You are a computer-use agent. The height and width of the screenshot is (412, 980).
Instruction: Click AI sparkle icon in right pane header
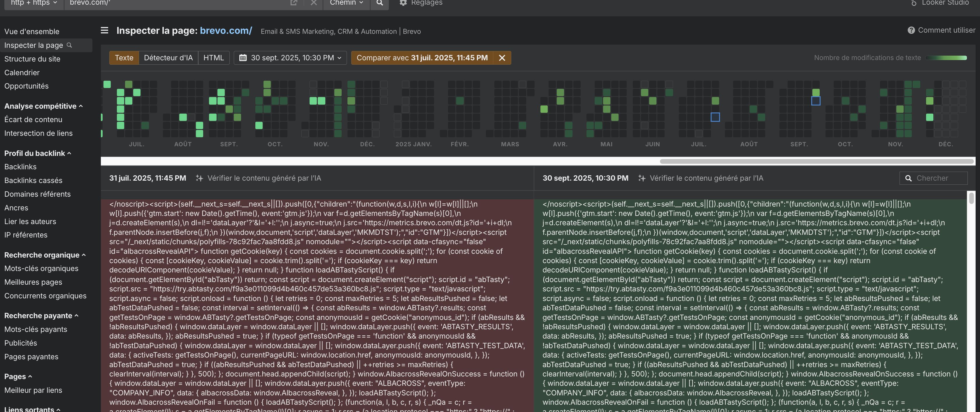point(641,178)
